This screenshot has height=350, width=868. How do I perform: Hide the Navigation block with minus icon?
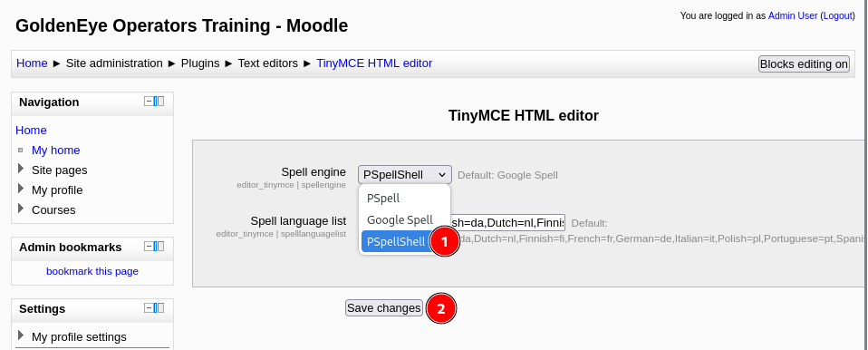149,102
